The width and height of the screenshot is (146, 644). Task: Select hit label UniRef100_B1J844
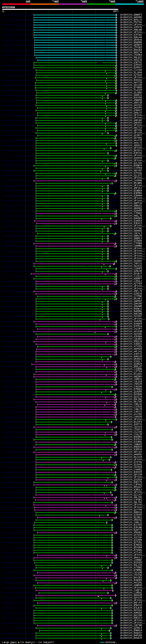131,72
